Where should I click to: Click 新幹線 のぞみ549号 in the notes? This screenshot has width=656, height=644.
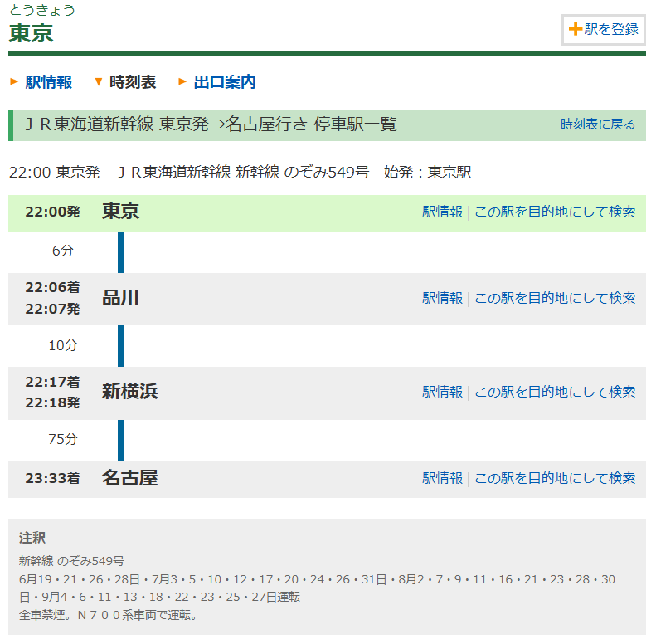(71, 561)
